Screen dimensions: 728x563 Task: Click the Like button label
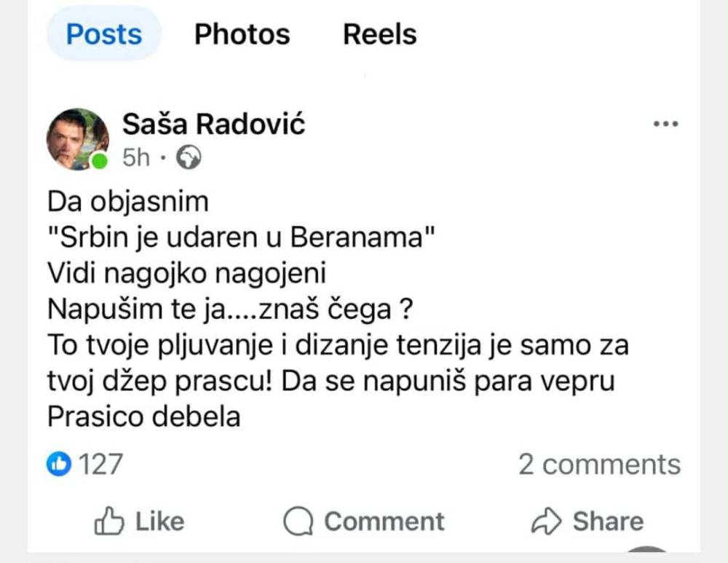(159, 521)
